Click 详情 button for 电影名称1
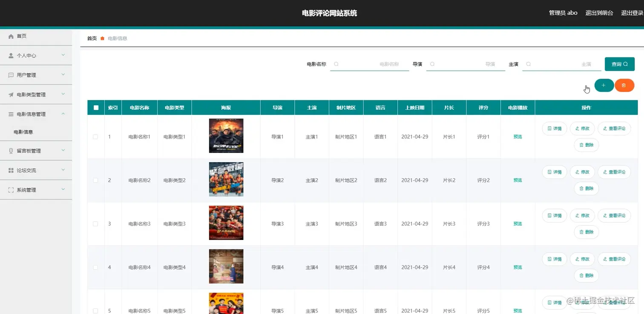644x314 pixels. [x=555, y=128]
